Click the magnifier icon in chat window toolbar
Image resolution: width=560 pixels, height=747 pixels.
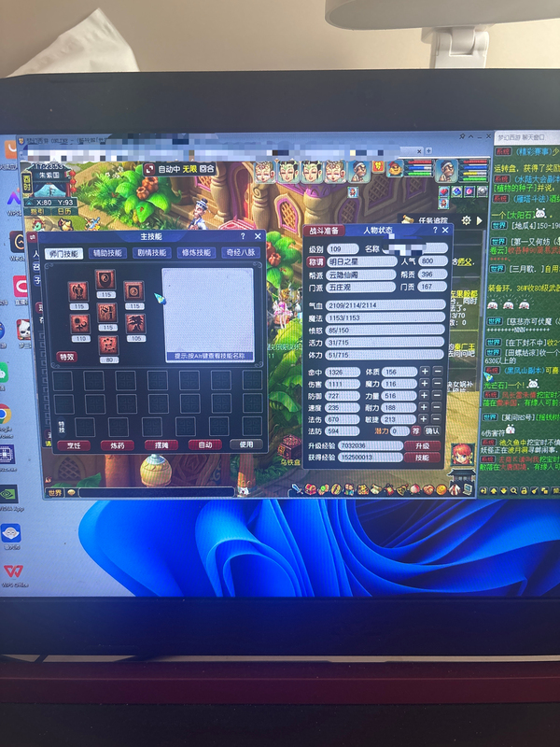click(514, 491)
